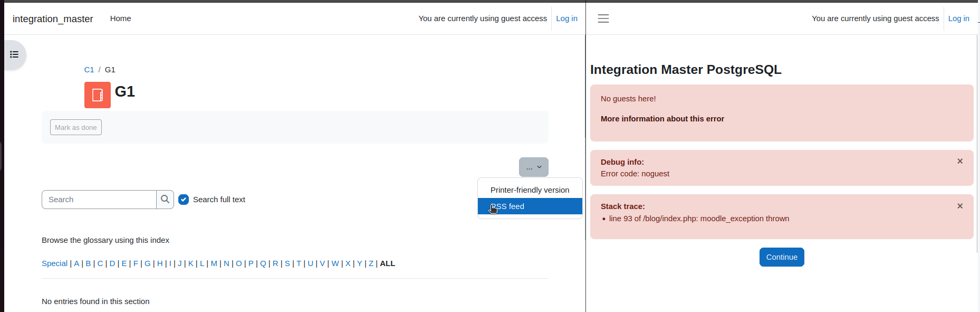The width and height of the screenshot is (980, 312).
Task: Click 'No entries found in this section' text
Action: coord(95,301)
